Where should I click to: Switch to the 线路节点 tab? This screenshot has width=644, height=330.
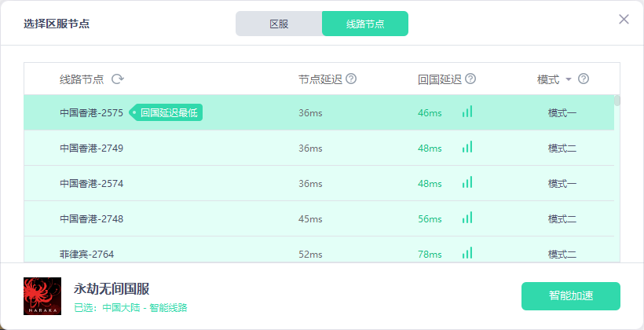click(x=365, y=24)
